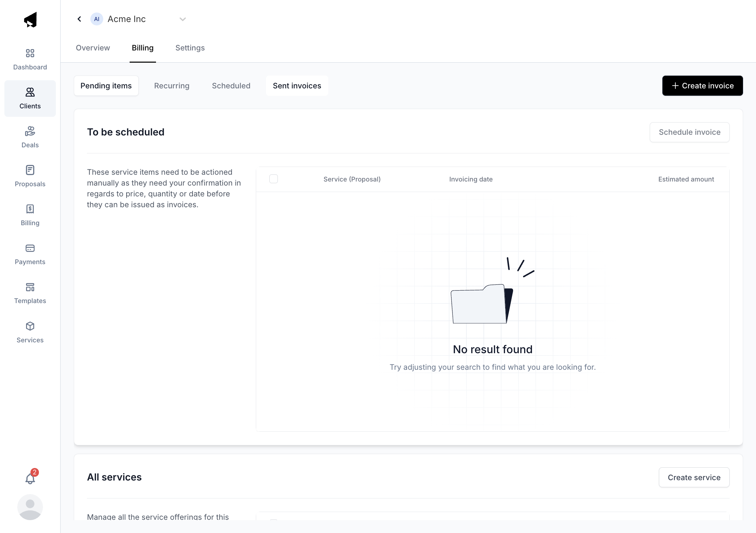Switch to the Scheduled sub-tab
The image size is (756, 533).
pos(231,86)
